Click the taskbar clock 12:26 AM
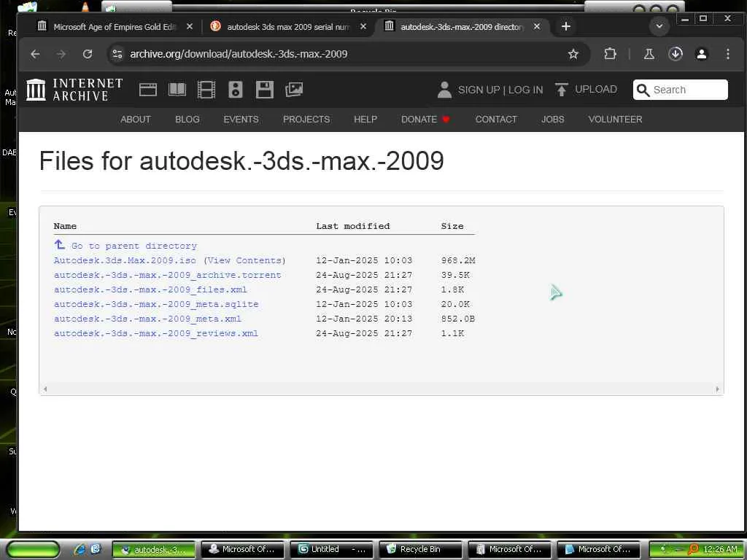Image resolution: width=747 pixels, height=560 pixels. 720,550
